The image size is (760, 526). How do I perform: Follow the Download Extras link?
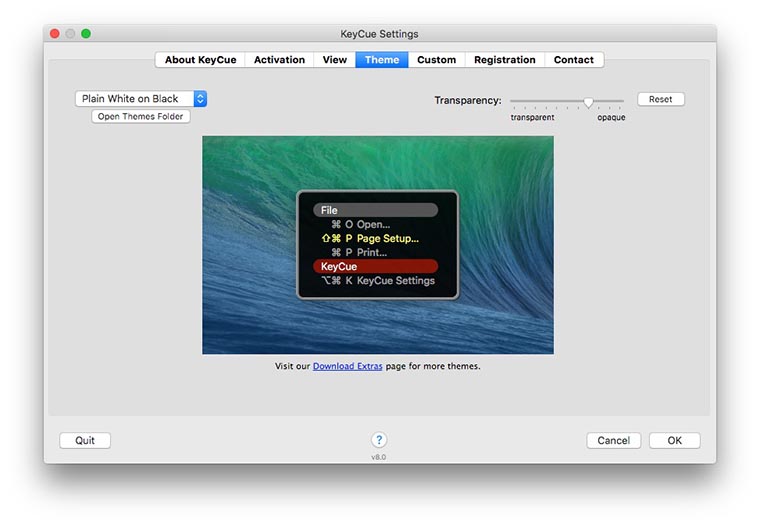pos(347,367)
